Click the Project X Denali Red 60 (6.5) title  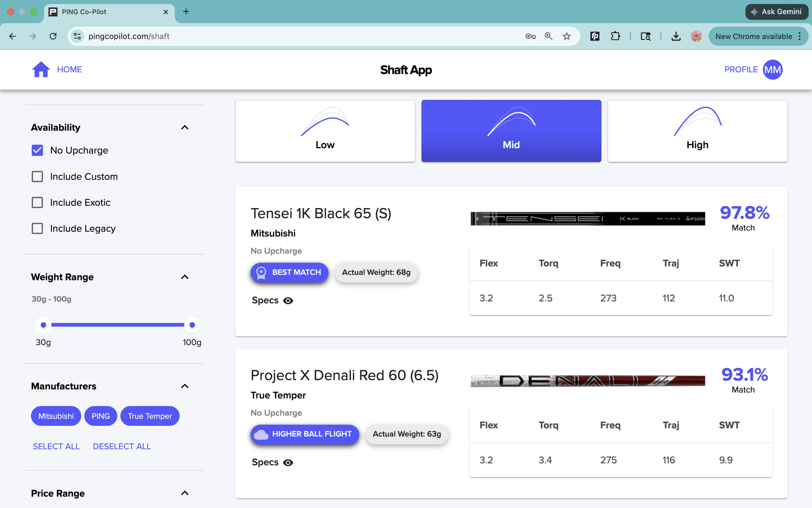(345, 375)
